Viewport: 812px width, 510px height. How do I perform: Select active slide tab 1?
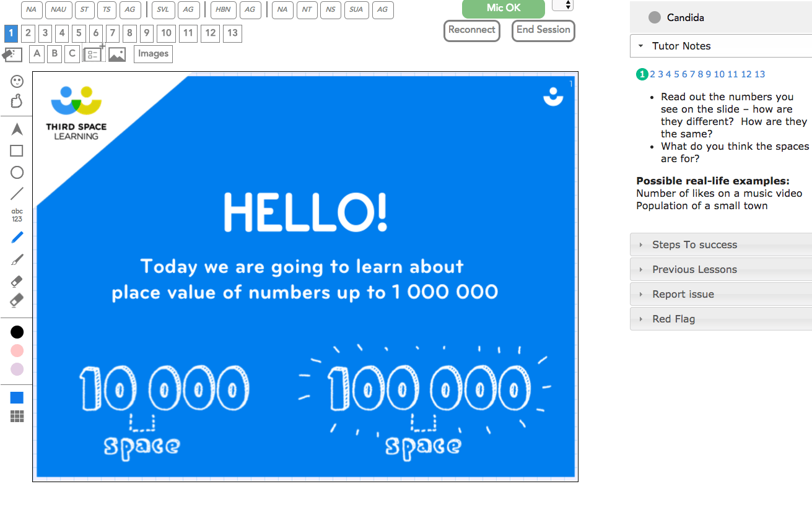(x=11, y=33)
